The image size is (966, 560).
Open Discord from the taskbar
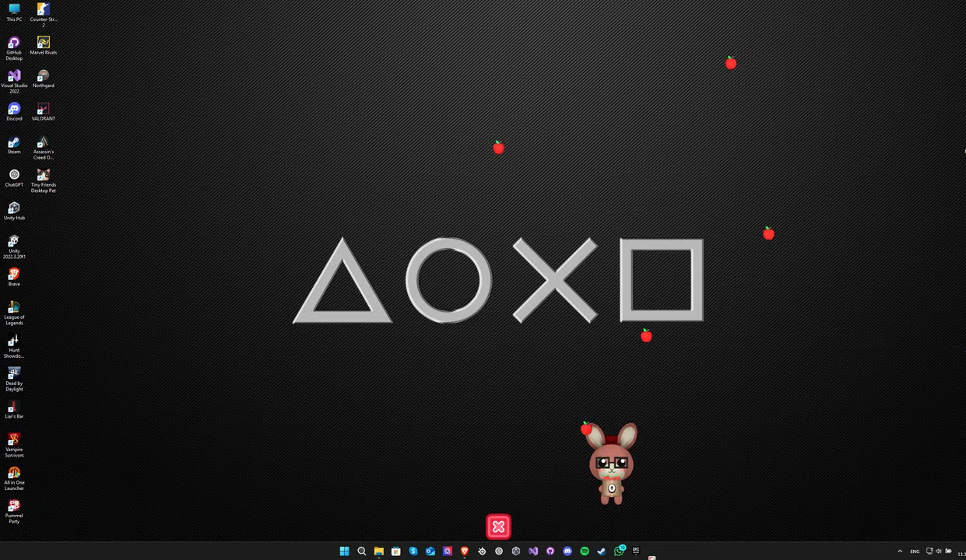pyautogui.click(x=567, y=551)
